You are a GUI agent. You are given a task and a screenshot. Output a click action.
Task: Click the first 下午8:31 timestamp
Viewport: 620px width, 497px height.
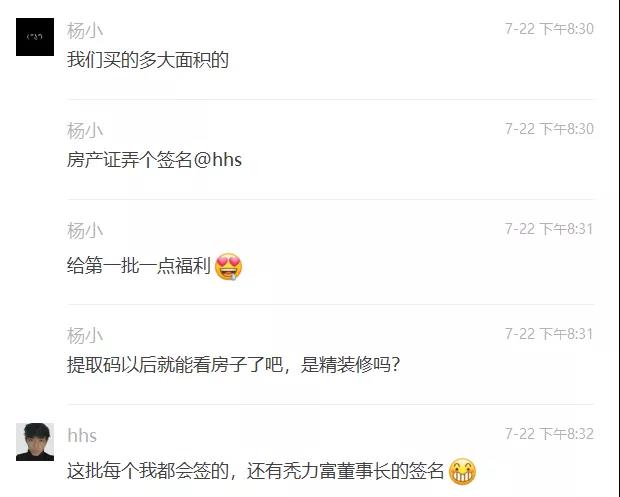tap(549, 229)
